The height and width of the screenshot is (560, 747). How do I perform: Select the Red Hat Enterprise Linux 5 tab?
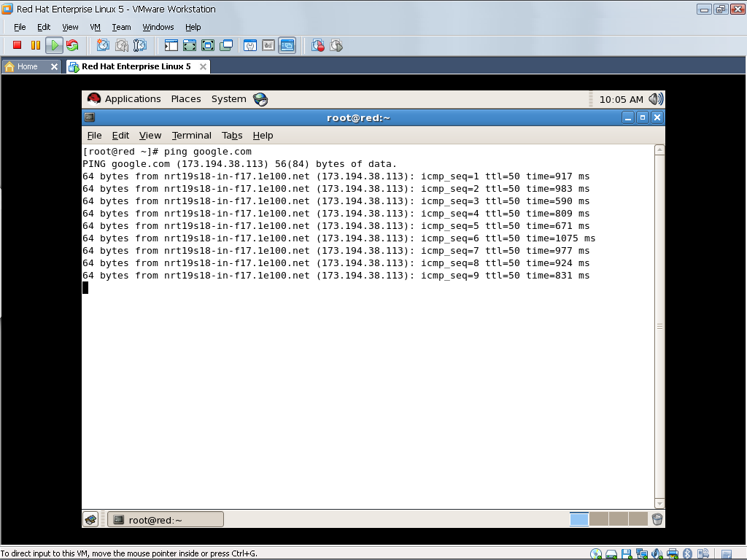tap(136, 66)
